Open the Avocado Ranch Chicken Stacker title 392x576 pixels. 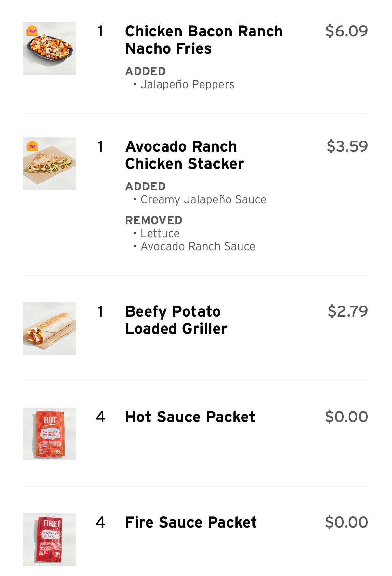click(x=184, y=155)
